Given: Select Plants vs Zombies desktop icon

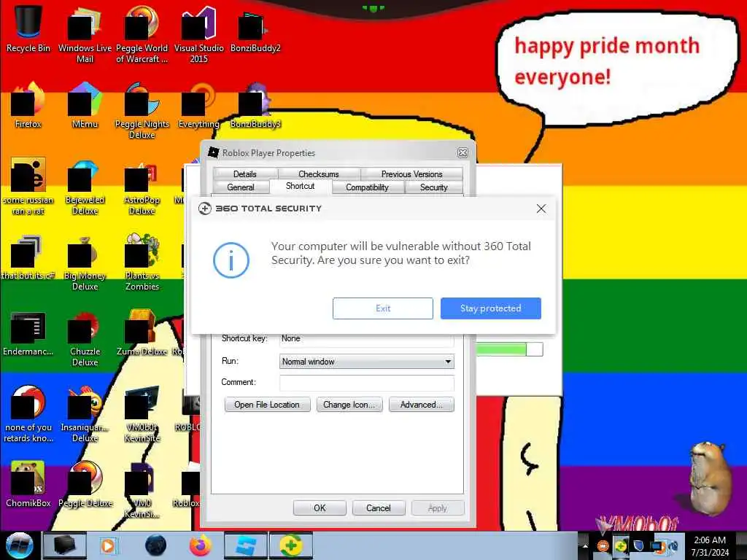Looking at the screenshot, I should point(142,262).
